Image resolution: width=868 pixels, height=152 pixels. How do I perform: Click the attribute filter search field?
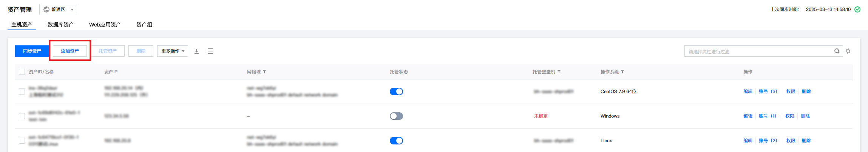click(x=759, y=51)
